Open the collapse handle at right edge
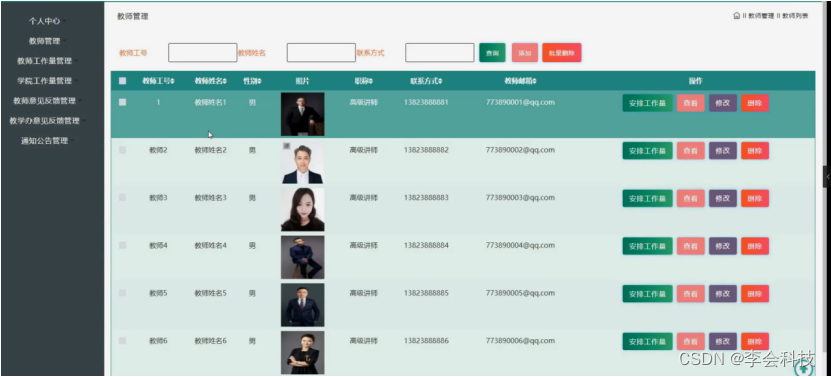 click(x=827, y=177)
